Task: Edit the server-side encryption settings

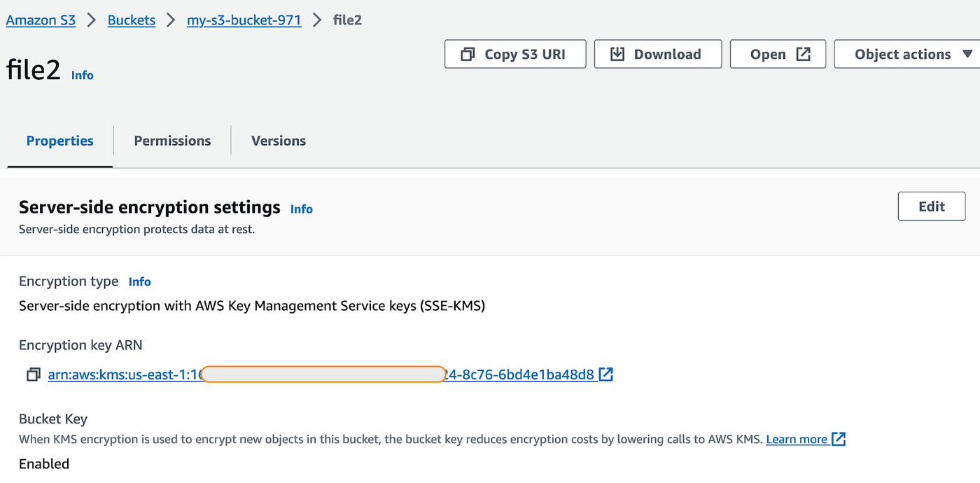Action: (931, 206)
